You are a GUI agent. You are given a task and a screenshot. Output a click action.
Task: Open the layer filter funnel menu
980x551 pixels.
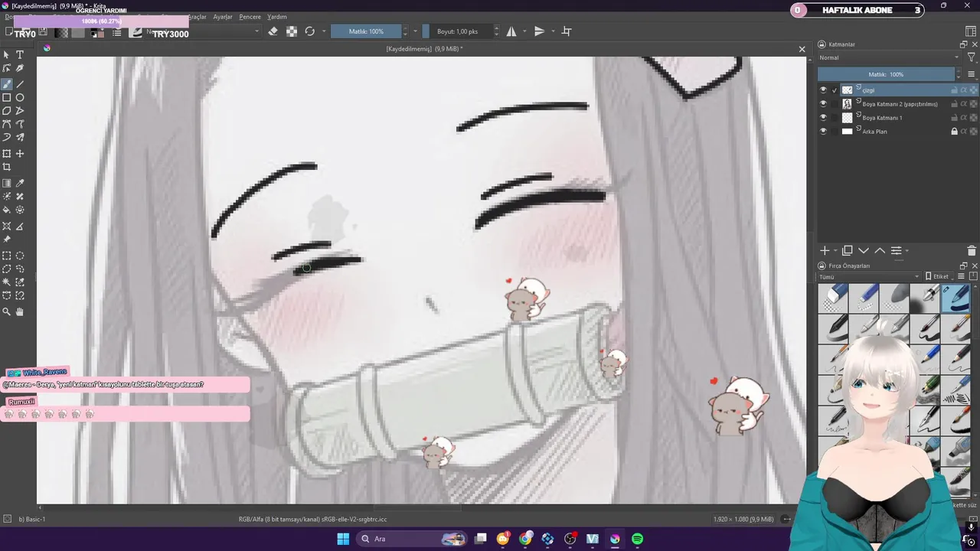tap(972, 58)
